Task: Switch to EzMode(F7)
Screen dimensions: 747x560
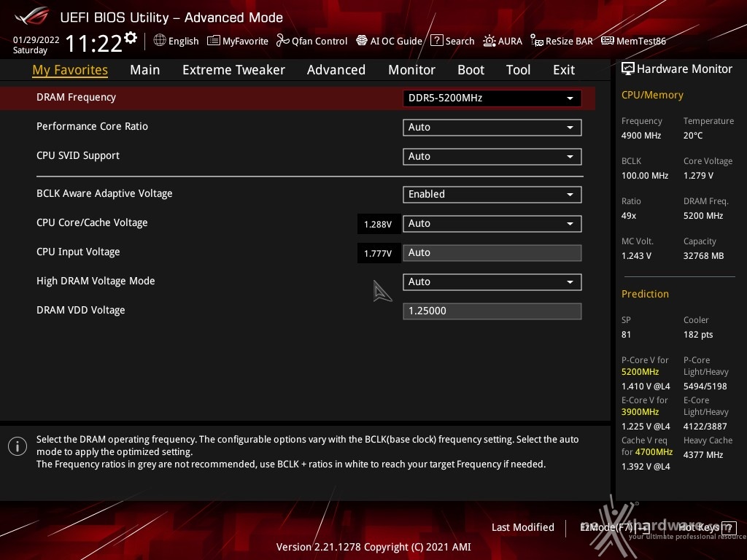Action: coord(614,528)
